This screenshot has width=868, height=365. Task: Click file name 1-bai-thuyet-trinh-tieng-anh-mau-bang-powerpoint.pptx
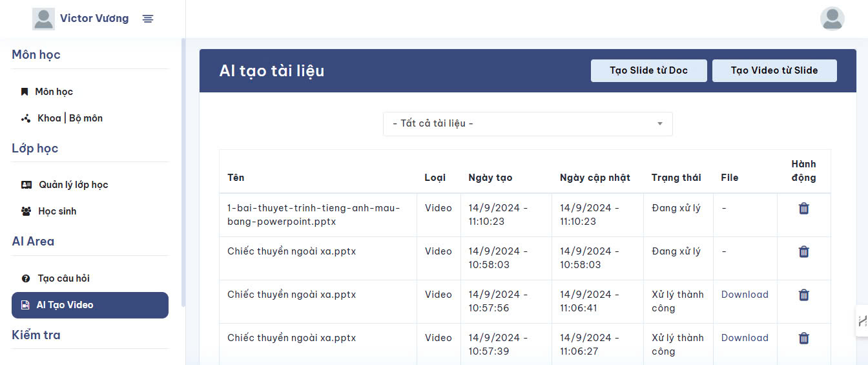(314, 214)
